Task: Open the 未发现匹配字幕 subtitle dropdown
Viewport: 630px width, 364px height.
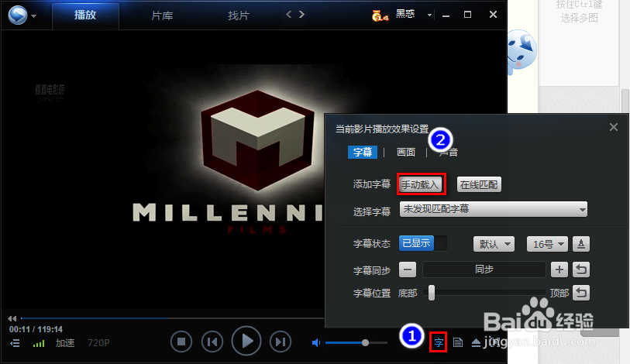Action: click(493, 209)
